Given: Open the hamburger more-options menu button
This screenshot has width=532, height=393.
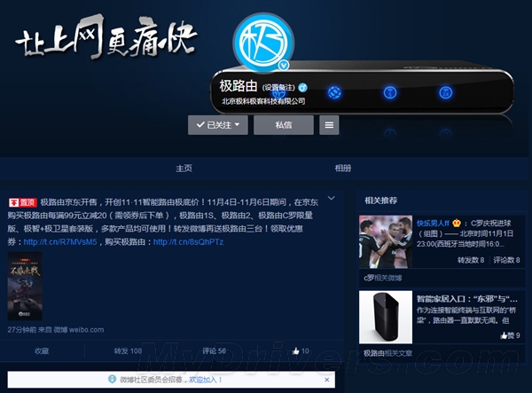Looking at the screenshot, I should 329,125.
